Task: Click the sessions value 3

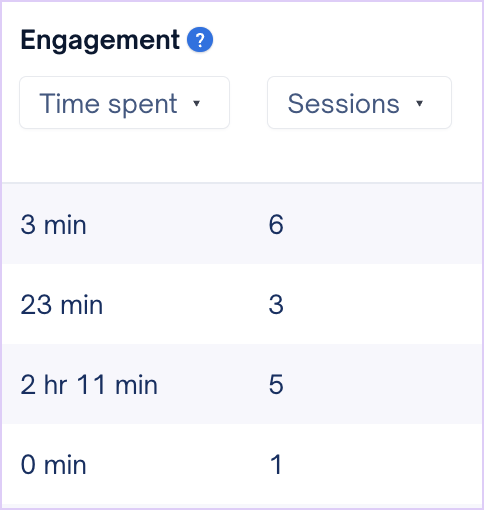Action: pyautogui.click(x=276, y=305)
